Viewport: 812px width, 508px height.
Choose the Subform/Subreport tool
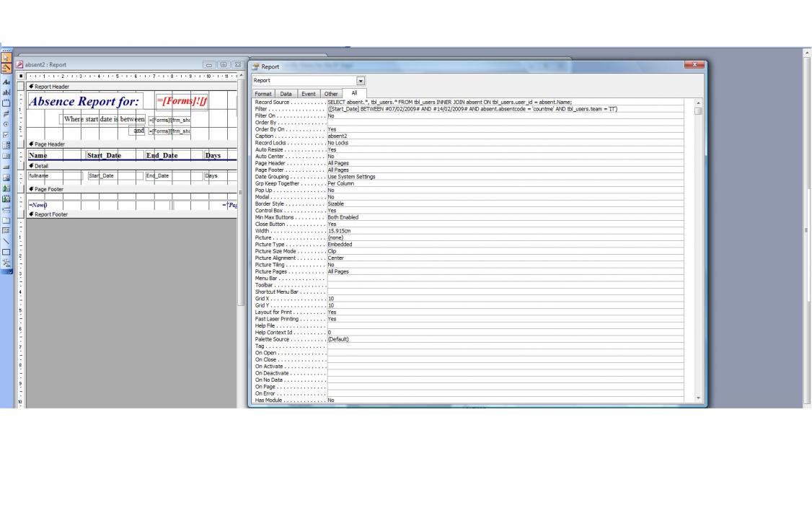tap(6, 231)
